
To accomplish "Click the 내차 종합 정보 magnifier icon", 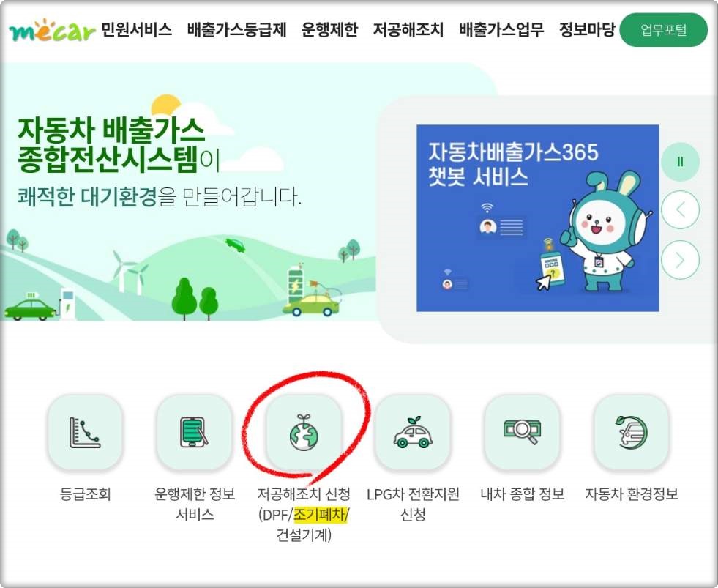I will coord(522,432).
